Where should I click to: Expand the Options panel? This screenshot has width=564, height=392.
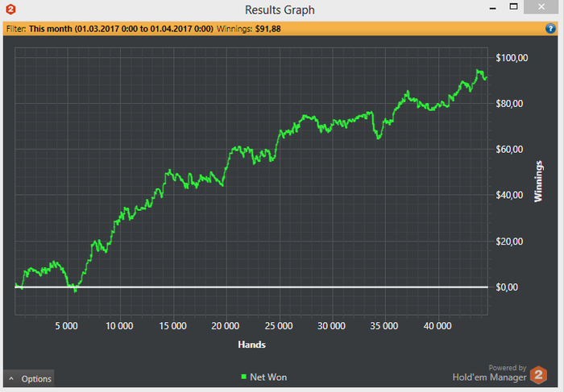[29, 378]
